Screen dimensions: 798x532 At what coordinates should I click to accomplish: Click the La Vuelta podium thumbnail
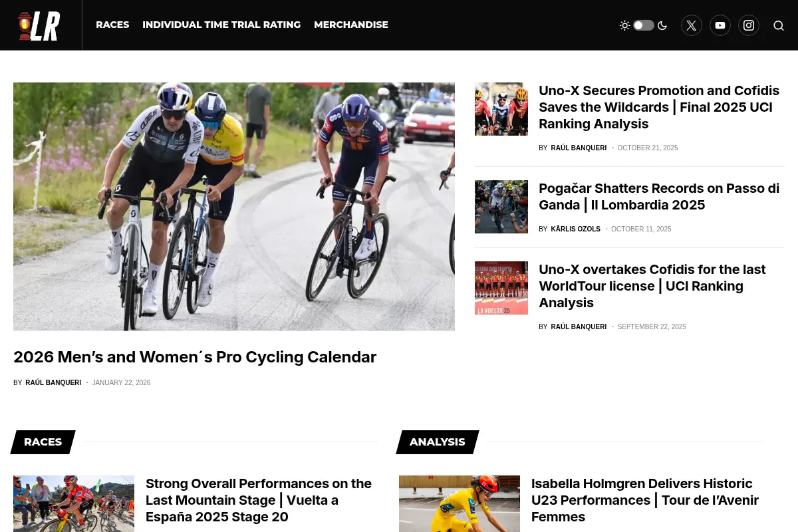click(501, 288)
